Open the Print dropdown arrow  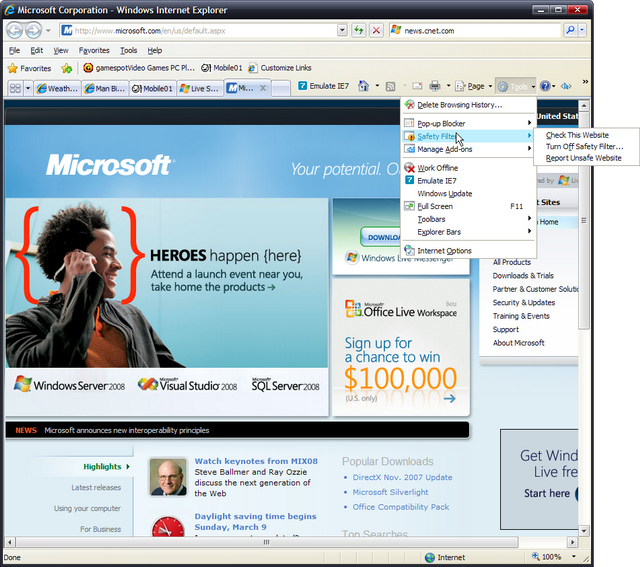[x=448, y=86]
